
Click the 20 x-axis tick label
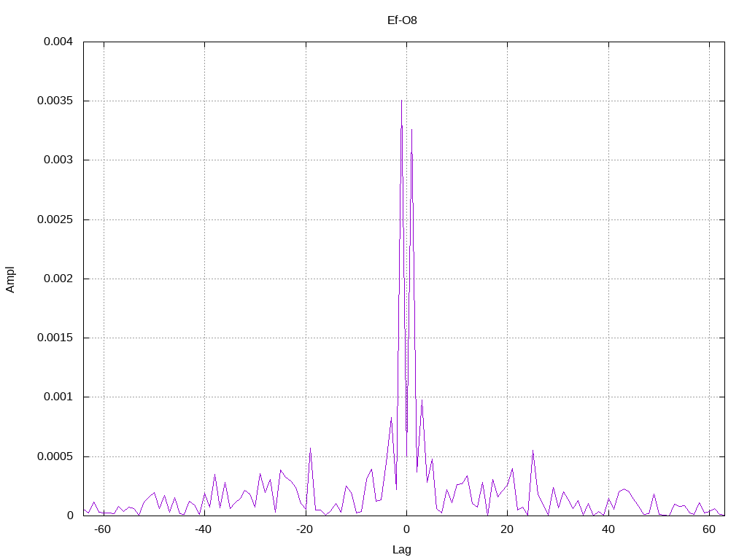[x=507, y=529]
